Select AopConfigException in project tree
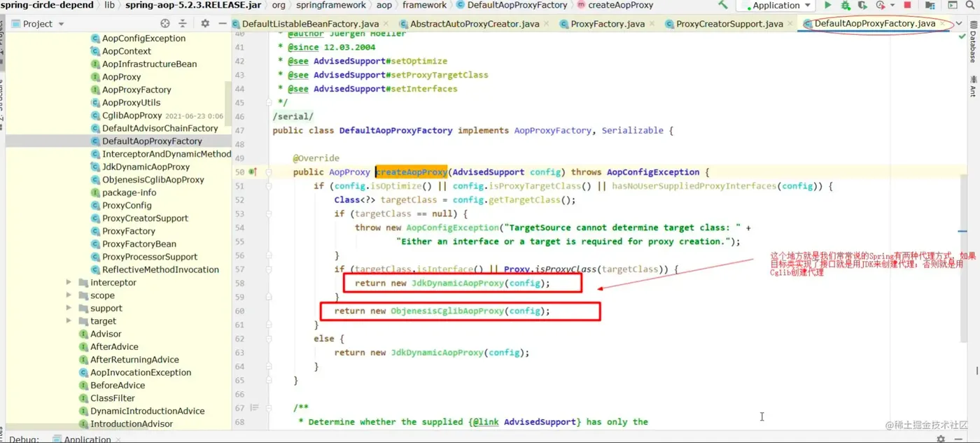This screenshot has height=443, width=980. click(x=143, y=38)
